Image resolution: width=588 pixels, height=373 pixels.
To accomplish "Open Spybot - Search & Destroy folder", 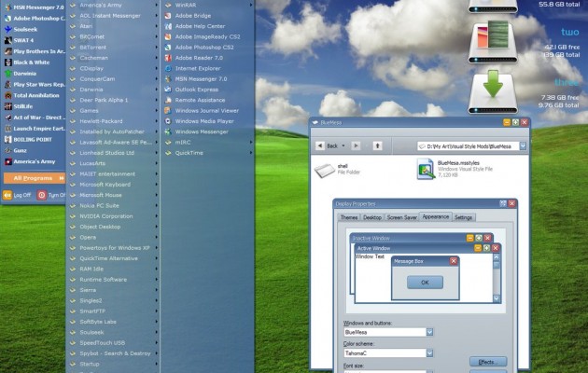I will (x=114, y=353).
